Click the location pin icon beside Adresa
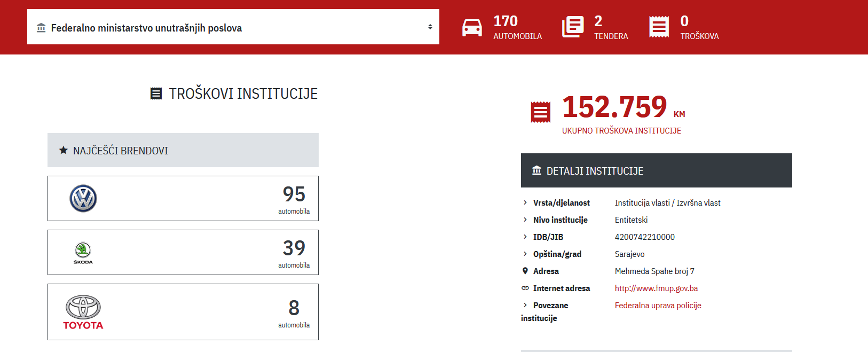The width and height of the screenshot is (868, 352). [x=525, y=271]
